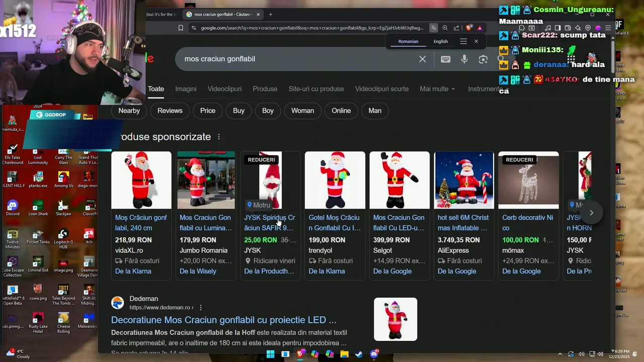
Task: Bookmark this page in the address bar
Action: [181, 28]
